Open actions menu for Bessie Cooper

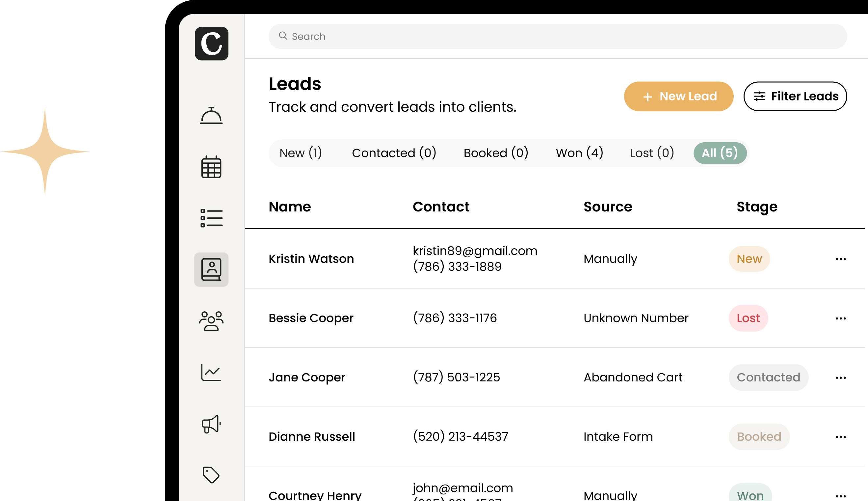pos(840,318)
